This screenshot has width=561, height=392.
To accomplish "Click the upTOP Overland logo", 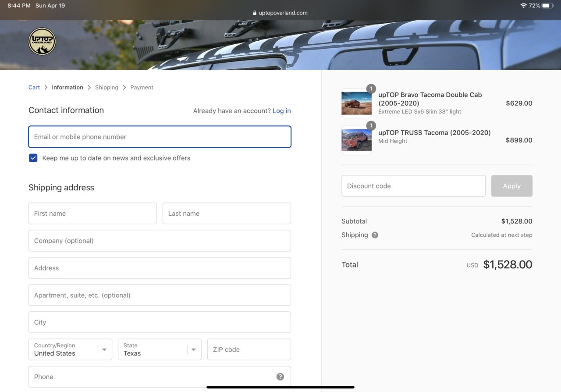I will 42,42.
